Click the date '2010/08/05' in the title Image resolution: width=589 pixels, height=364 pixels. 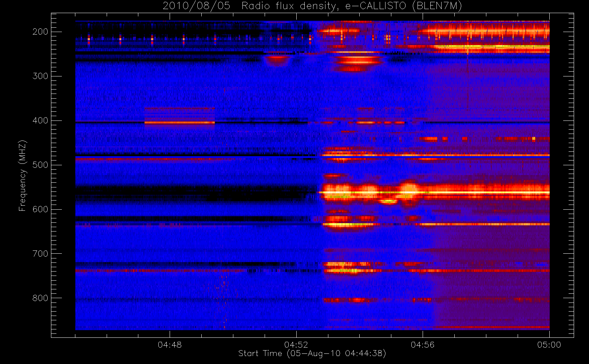pos(196,6)
